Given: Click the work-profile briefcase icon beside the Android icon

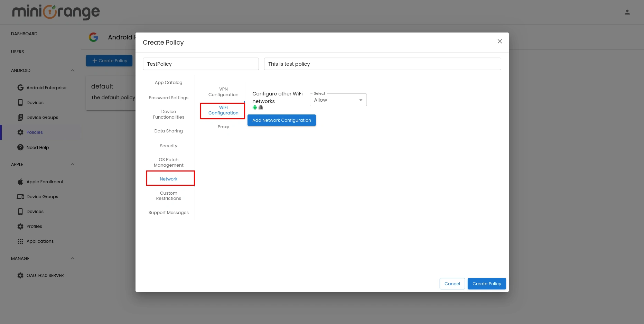Looking at the screenshot, I should tap(261, 107).
